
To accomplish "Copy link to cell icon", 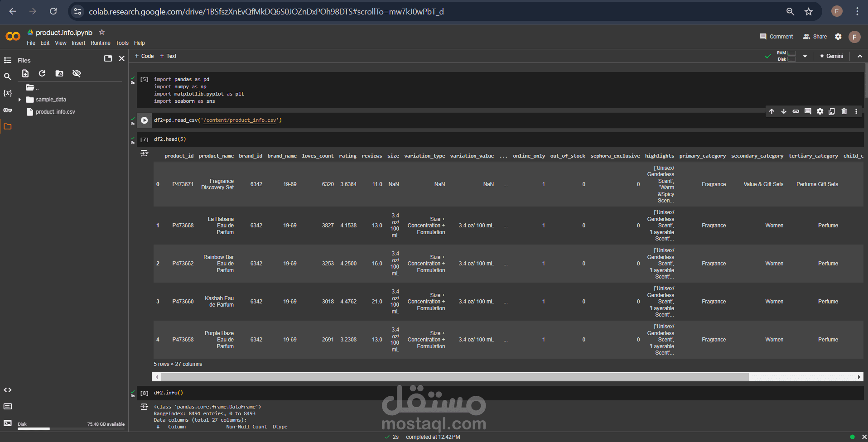I will coord(796,111).
